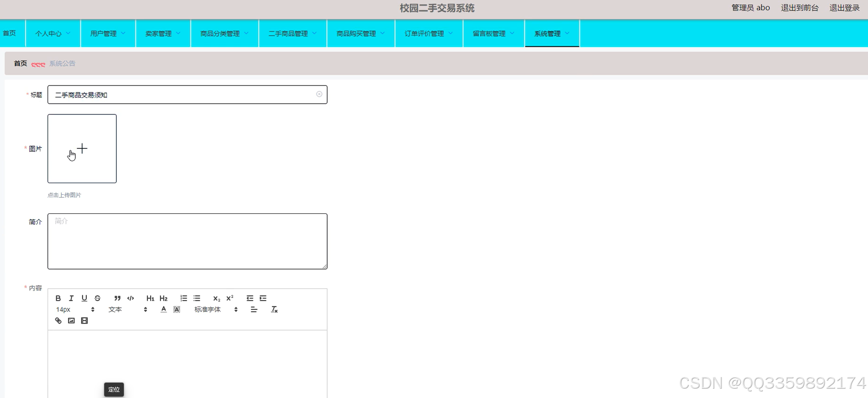The width and height of the screenshot is (868, 398).
Task: Click the 简介 textarea
Action: [x=188, y=241]
